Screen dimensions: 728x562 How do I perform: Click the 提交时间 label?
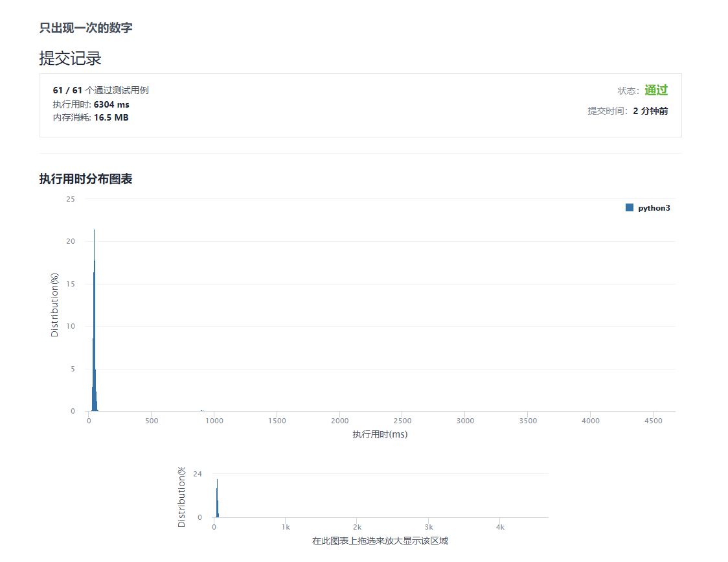(608, 111)
